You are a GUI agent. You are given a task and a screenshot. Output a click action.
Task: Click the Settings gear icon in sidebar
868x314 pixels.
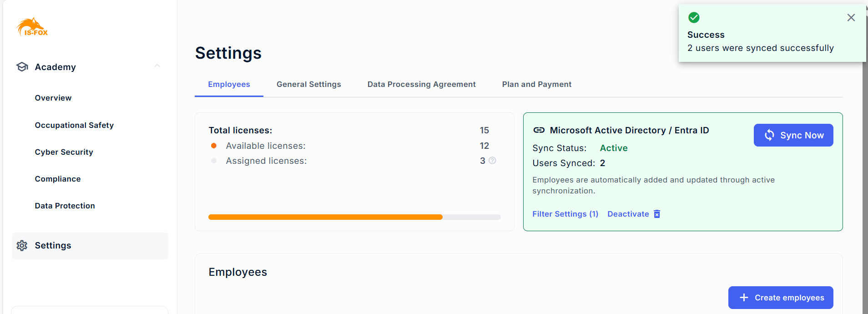click(22, 246)
